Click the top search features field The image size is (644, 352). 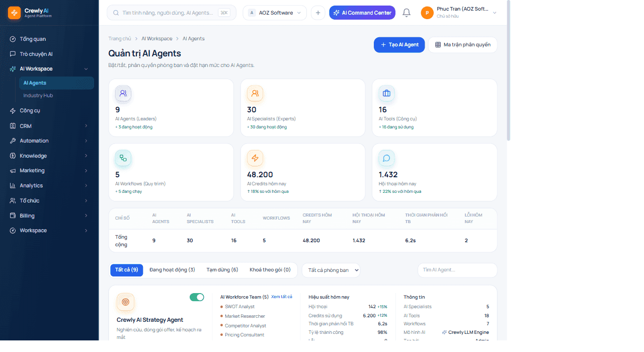172,13
